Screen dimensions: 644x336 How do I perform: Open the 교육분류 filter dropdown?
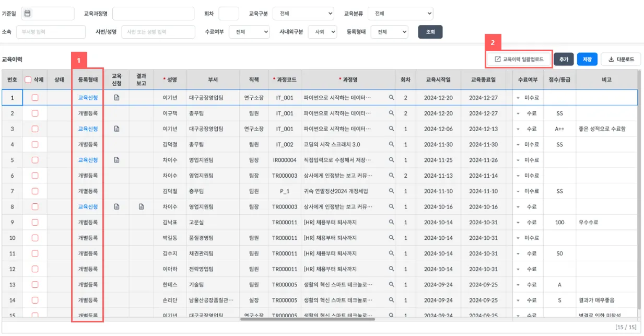[x=401, y=13]
